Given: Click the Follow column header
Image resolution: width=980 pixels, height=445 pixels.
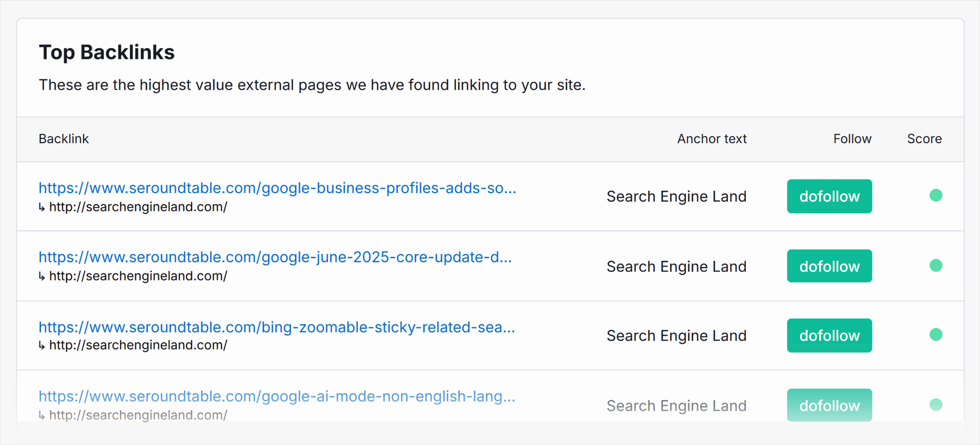Looking at the screenshot, I should pos(852,139).
